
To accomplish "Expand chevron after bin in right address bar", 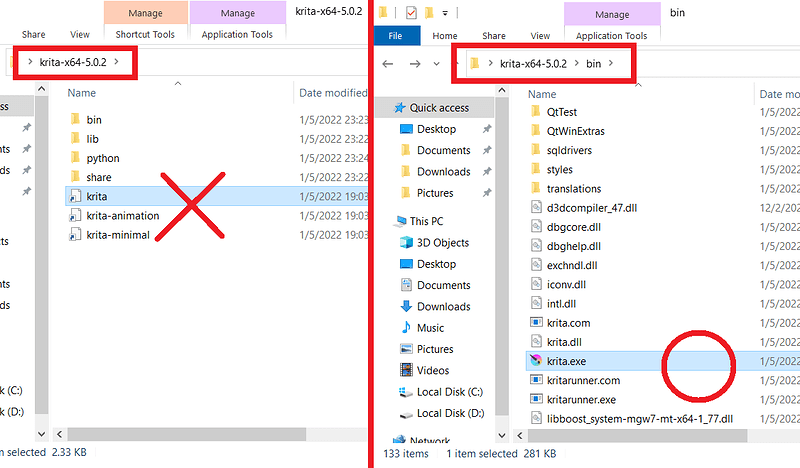I will pos(611,63).
